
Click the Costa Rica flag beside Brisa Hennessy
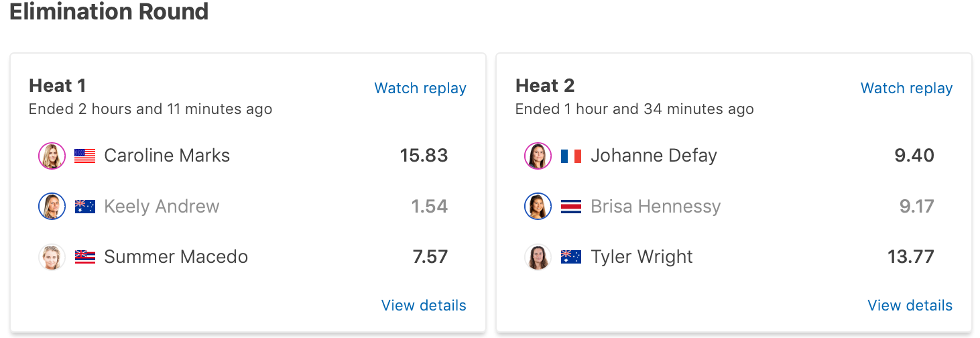tap(570, 207)
